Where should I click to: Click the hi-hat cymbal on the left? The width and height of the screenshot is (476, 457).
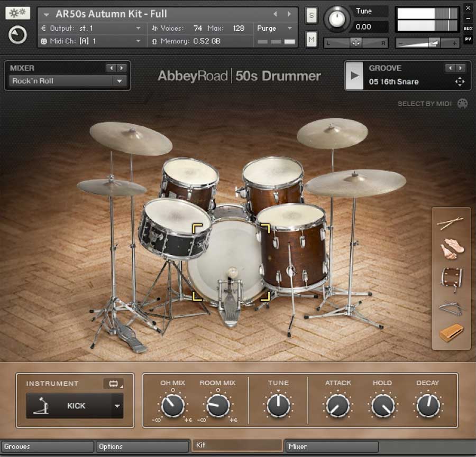112,186
